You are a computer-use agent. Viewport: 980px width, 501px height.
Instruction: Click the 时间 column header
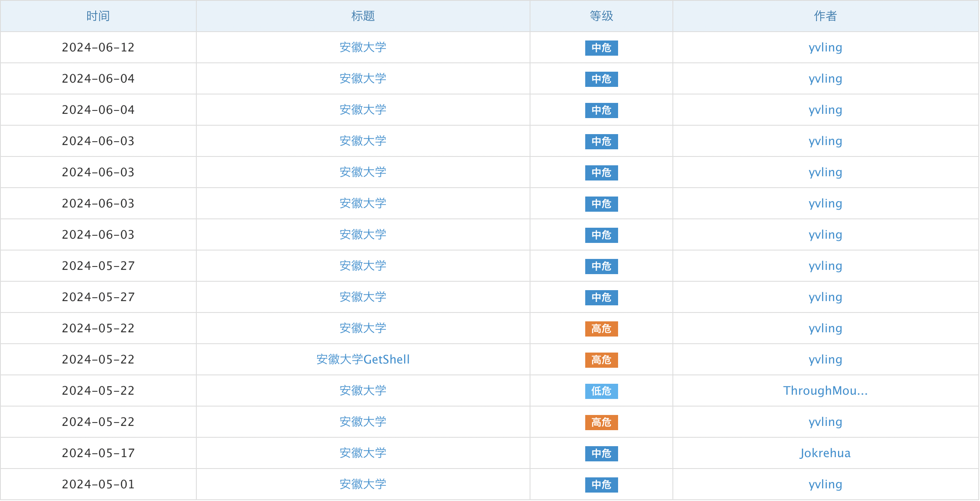[98, 16]
